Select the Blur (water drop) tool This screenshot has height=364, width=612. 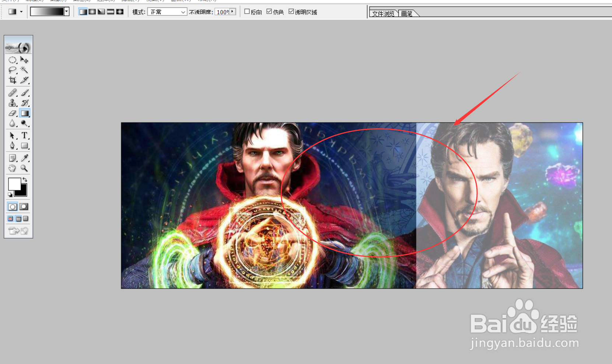point(13,123)
